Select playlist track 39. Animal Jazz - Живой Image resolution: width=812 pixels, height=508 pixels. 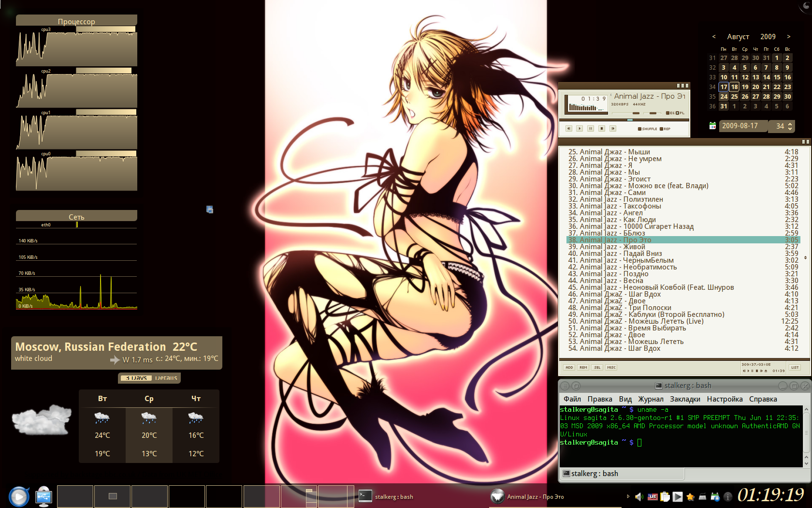tap(683, 247)
